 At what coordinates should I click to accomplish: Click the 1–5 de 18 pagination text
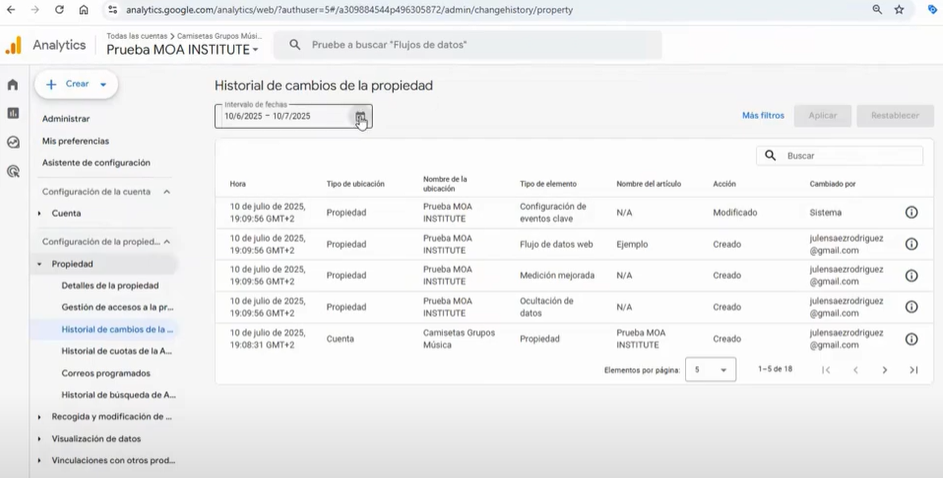coord(775,369)
